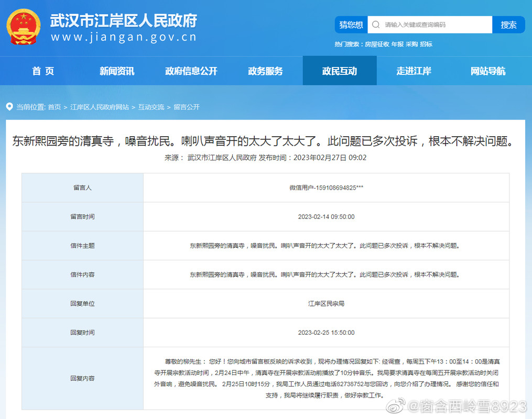Open the 新闻资讯 navigation tab
The width and height of the screenshot is (532, 419).
(117, 71)
